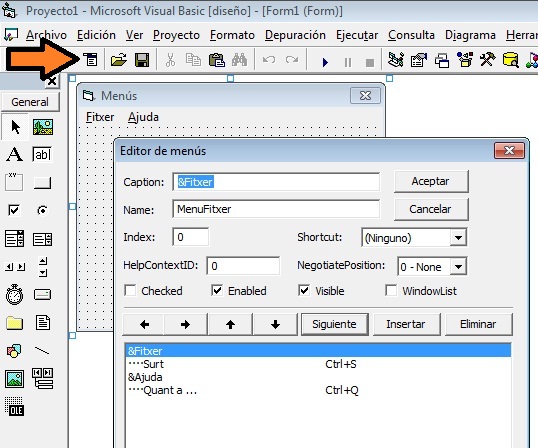This screenshot has width=538, height=448.
Task: Open the Depuración menu
Action: tap(295, 35)
